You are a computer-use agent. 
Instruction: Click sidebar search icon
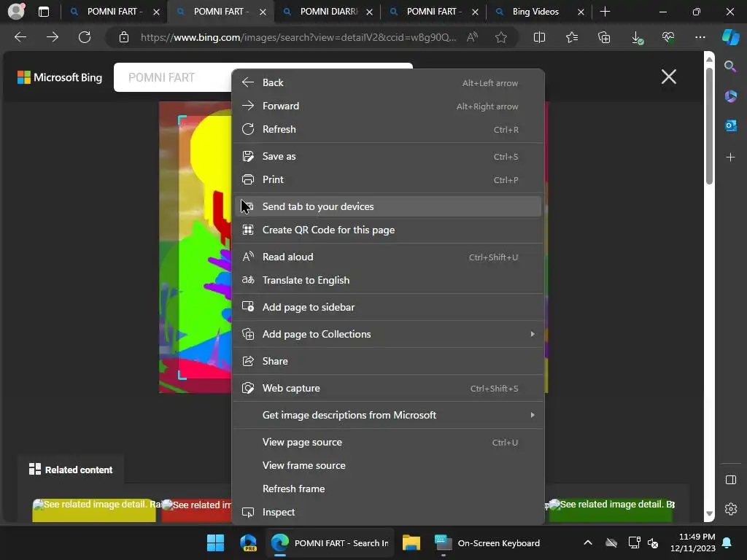pyautogui.click(x=730, y=66)
